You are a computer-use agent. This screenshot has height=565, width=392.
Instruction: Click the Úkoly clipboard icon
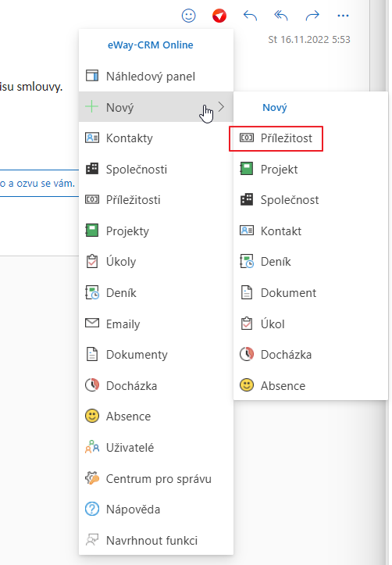[x=92, y=262]
